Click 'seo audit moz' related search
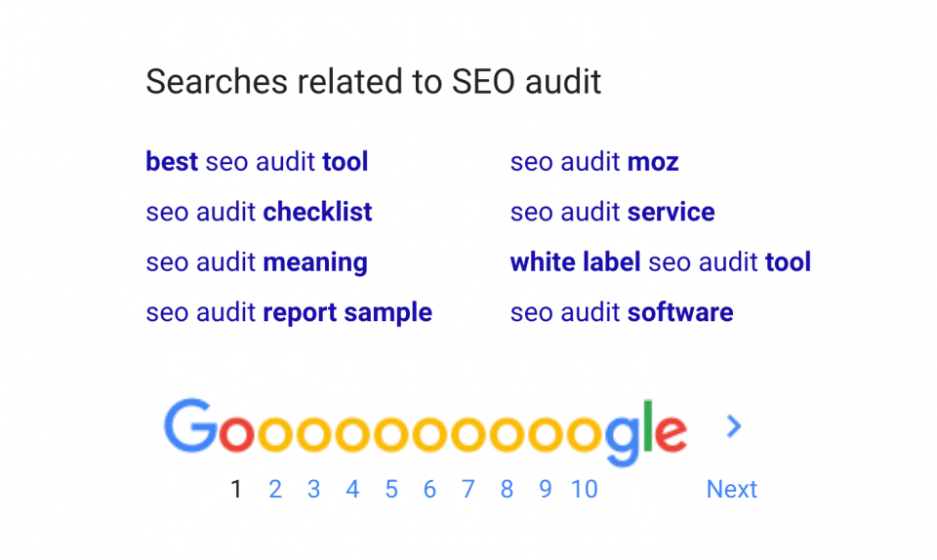This screenshot has height=560, width=937. tap(594, 162)
